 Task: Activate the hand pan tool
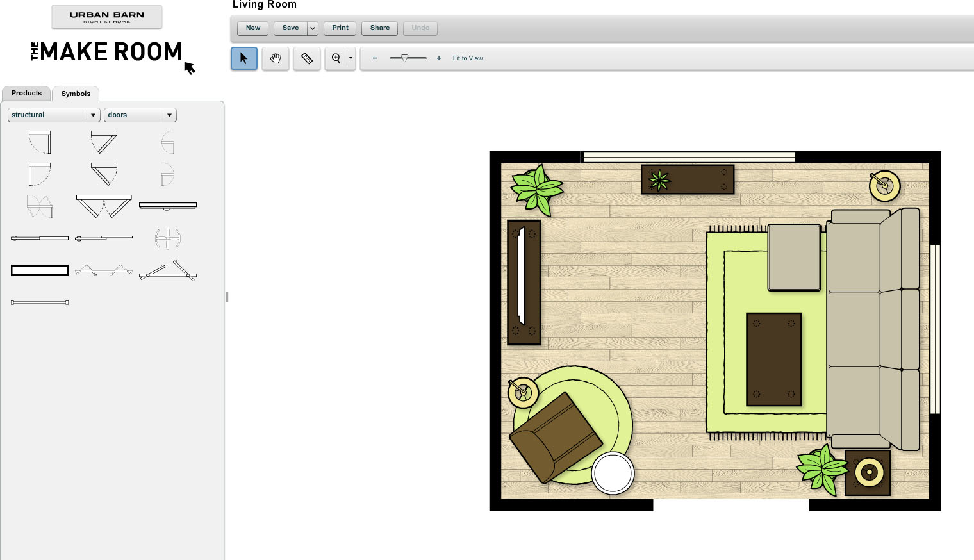[276, 58]
